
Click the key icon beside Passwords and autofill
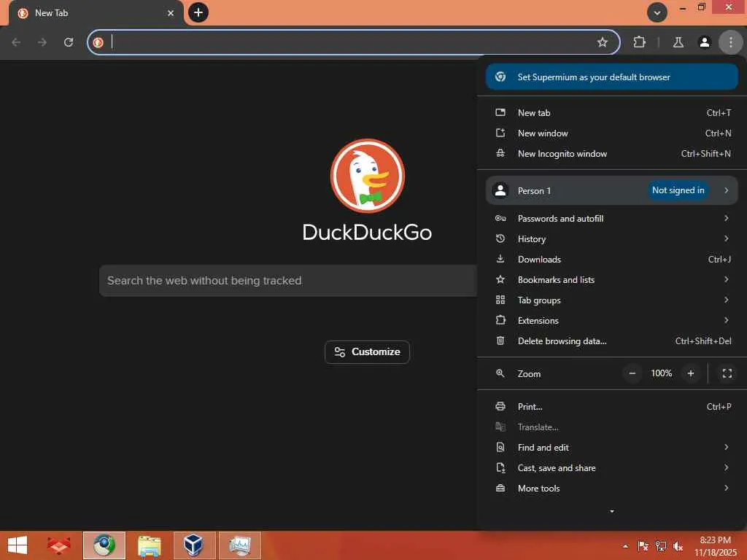[500, 219]
